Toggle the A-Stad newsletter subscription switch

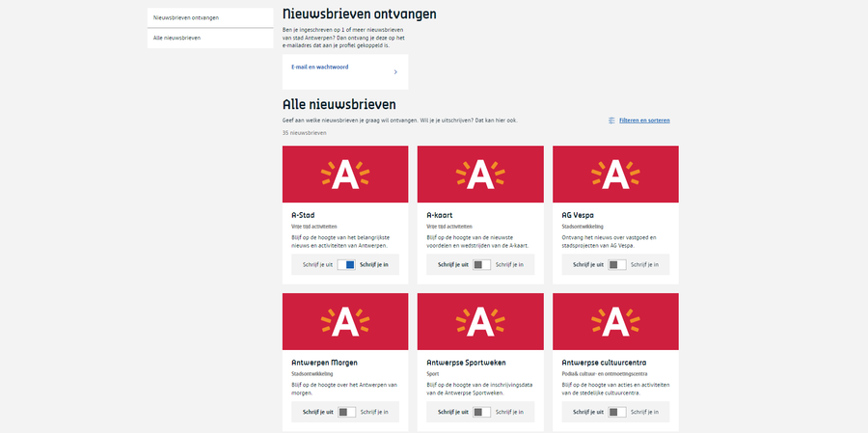(346, 264)
